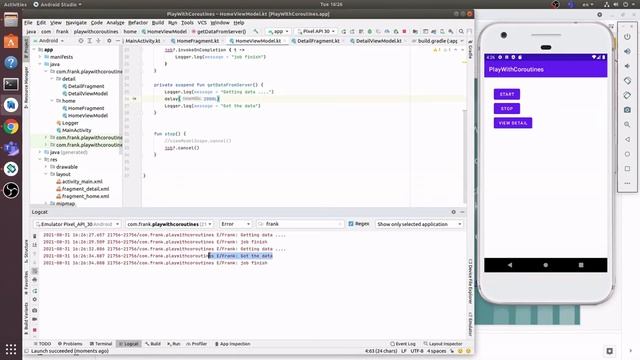Click the emulator volume down icon
640x360 pixels.
[x=627, y=66]
